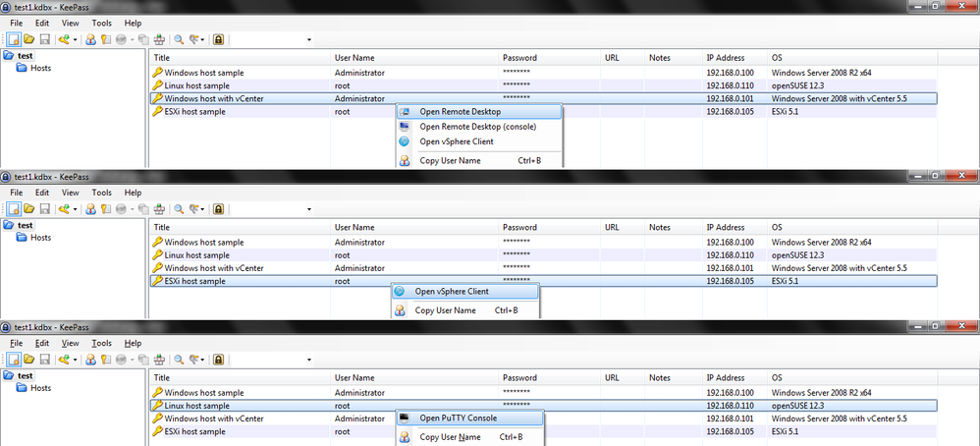Click Copy User Name toolbar icon in top window
This screenshot has width=980, height=446.
tap(90, 39)
